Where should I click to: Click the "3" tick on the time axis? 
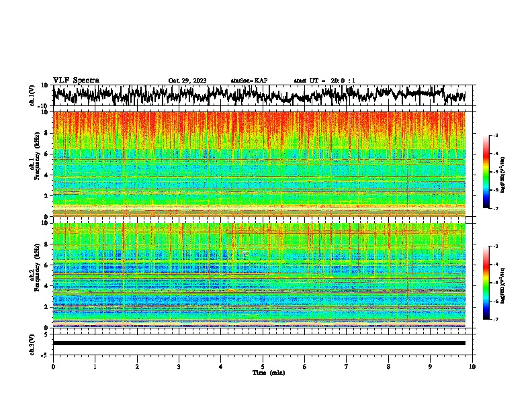(x=179, y=367)
